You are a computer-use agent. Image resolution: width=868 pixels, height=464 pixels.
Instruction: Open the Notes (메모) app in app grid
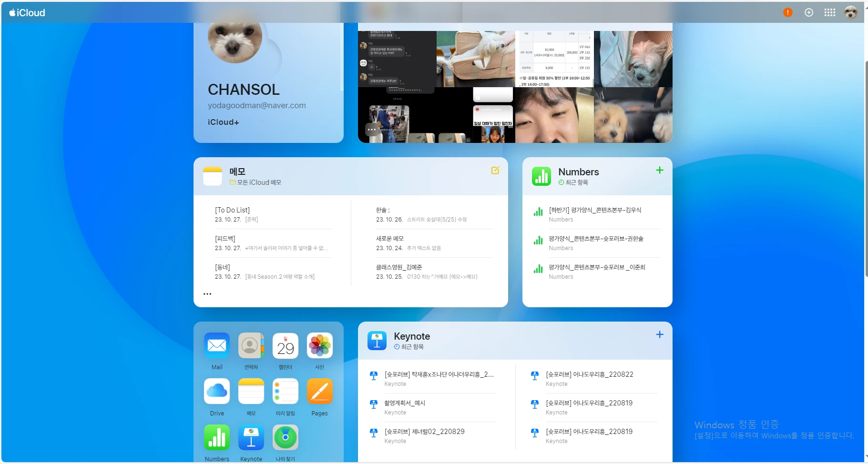[x=251, y=391]
